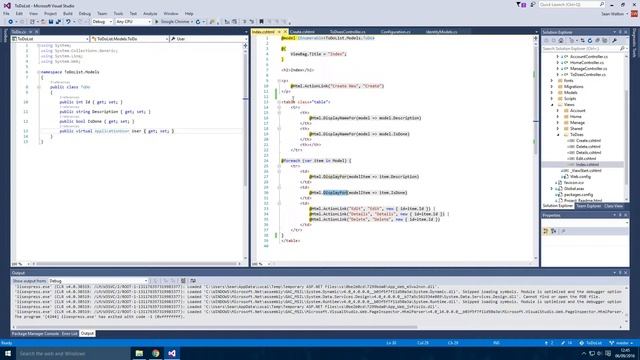Open the Any CPU platform dropdown
The image size is (640, 360).
coord(133,22)
